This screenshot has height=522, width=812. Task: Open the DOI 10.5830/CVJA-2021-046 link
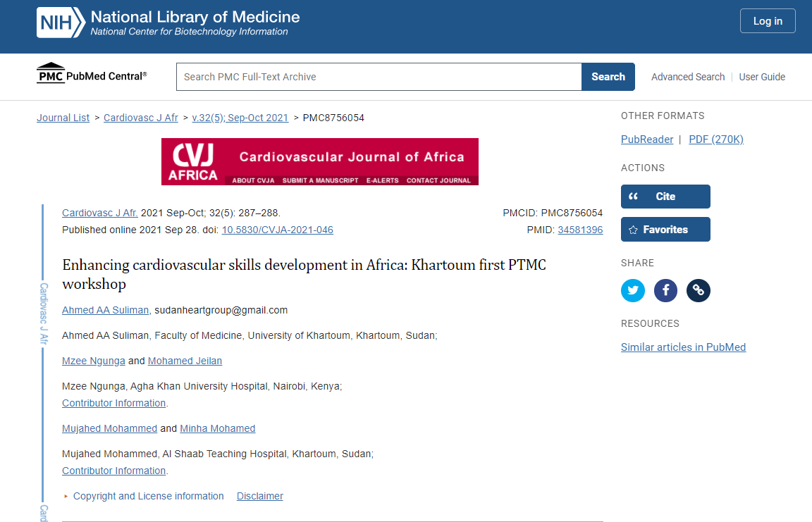pyautogui.click(x=277, y=230)
